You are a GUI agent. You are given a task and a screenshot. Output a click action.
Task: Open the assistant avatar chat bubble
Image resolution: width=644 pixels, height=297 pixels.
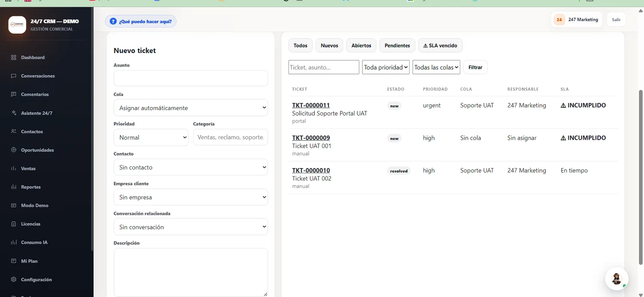tap(617, 279)
